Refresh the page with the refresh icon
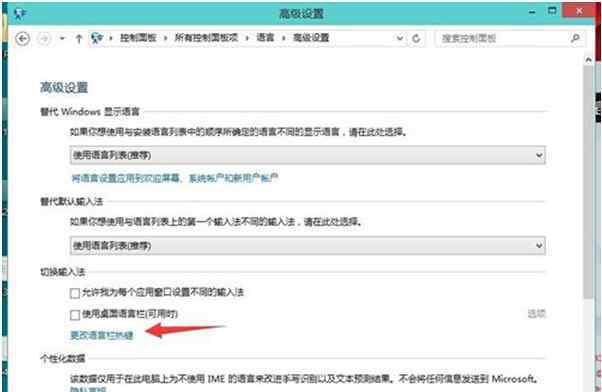 tap(416, 38)
